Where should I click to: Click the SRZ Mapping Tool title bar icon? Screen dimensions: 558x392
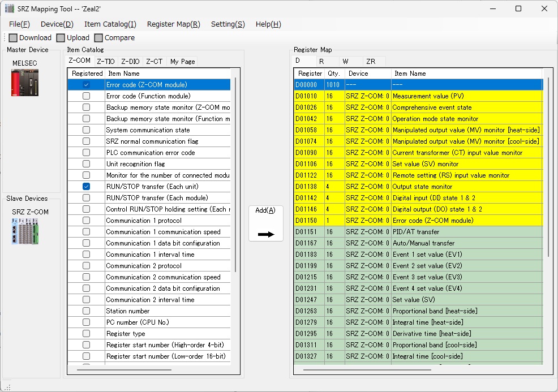click(x=10, y=8)
